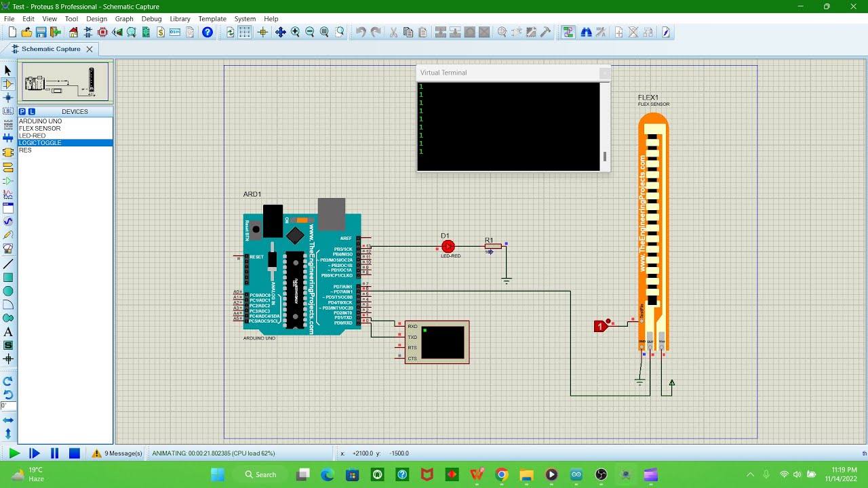The height and width of the screenshot is (488, 868).
Task: Select the 2D Graphics Box tool
Action: tap(8, 277)
